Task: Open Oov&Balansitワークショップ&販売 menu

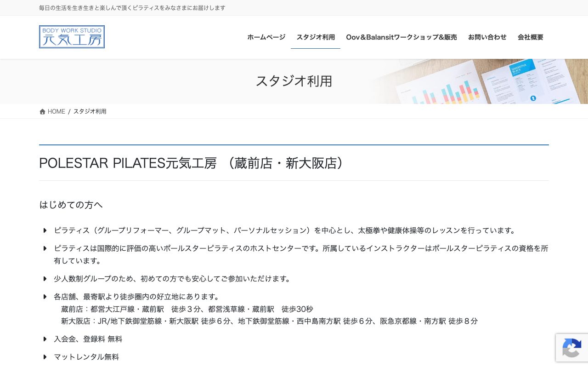Action: pyautogui.click(x=401, y=37)
